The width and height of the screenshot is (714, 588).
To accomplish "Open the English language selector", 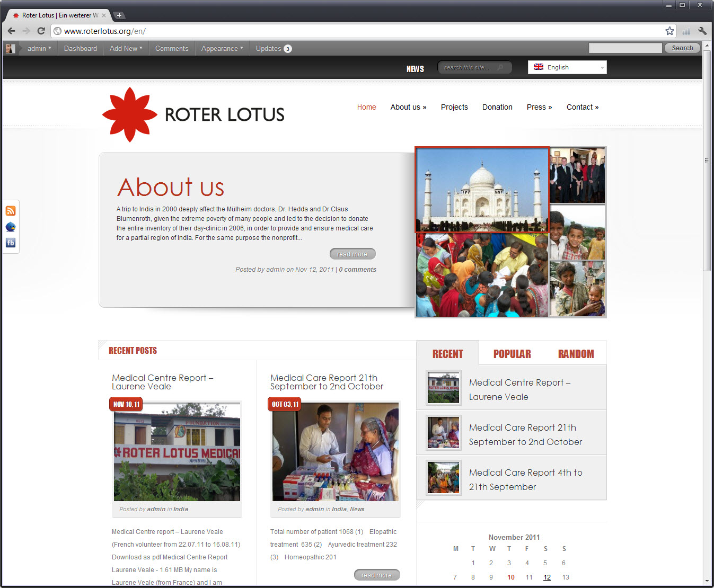I will [x=567, y=67].
